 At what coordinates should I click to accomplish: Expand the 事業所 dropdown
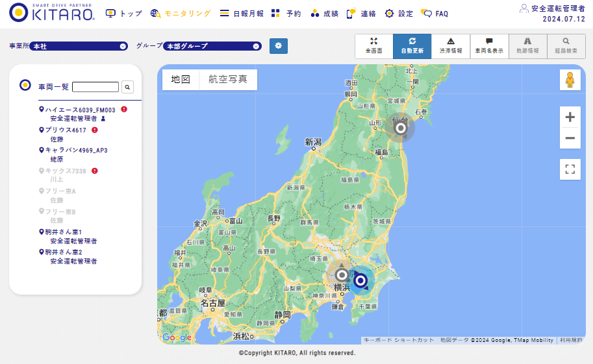[79, 46]
